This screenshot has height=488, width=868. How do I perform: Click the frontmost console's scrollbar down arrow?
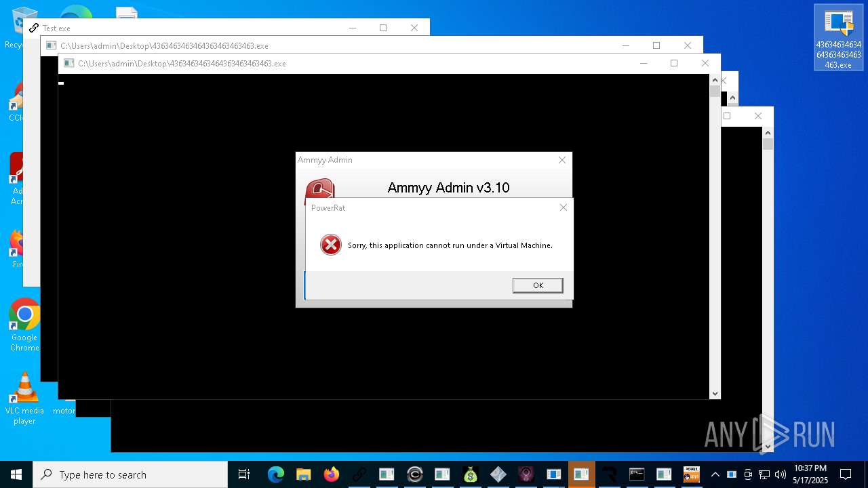[x=715, y=394]
